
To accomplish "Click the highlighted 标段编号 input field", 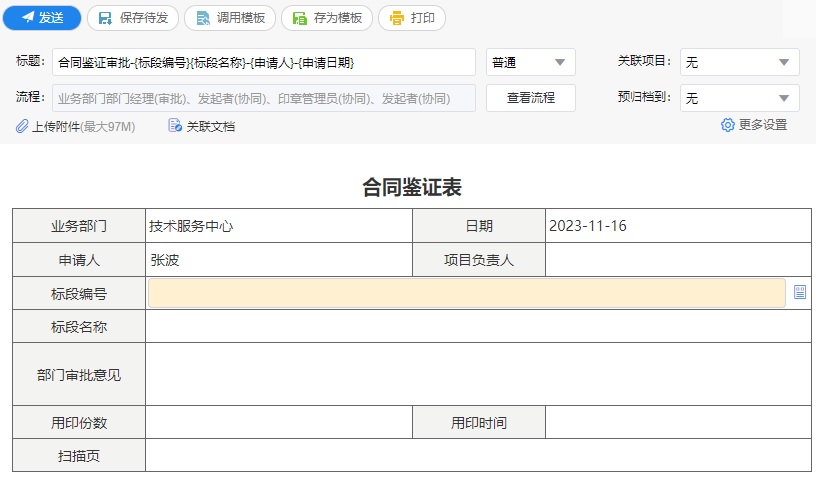I will click(x=466, y=293).
